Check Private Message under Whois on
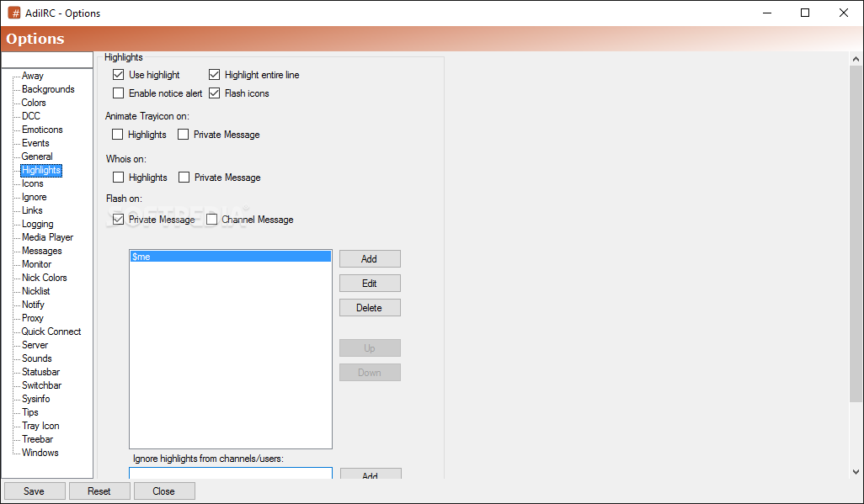Screen dimensions: 864x504 click(184, 178)
